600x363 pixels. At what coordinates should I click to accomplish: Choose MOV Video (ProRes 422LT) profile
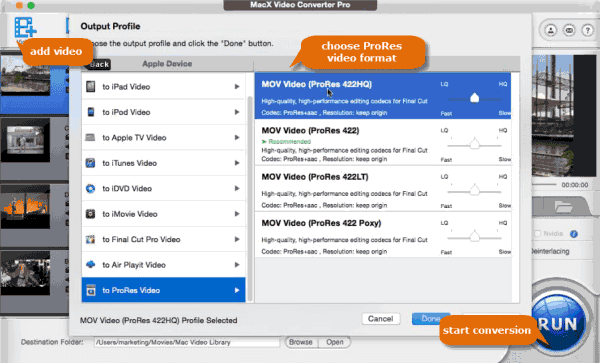(383, 189)
